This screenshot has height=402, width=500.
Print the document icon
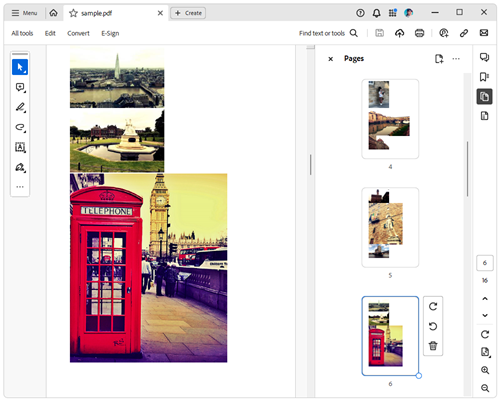point(419,33)
